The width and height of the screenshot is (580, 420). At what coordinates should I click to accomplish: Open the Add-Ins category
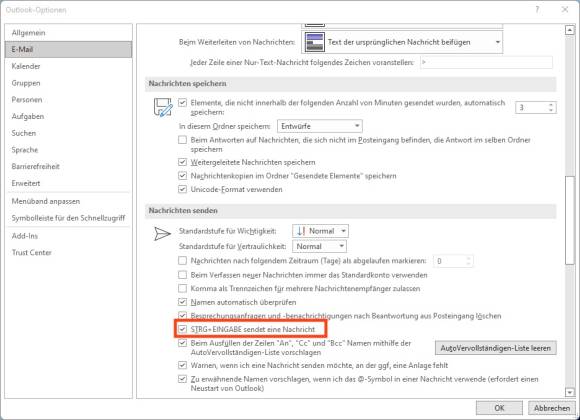click(x=25, y=236)
